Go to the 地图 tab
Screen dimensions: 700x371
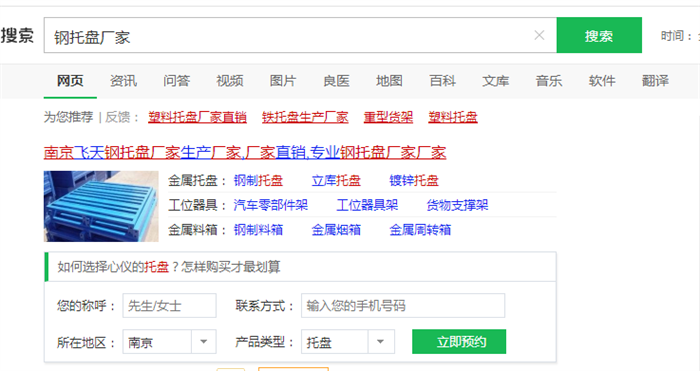(x=389, y=81)
